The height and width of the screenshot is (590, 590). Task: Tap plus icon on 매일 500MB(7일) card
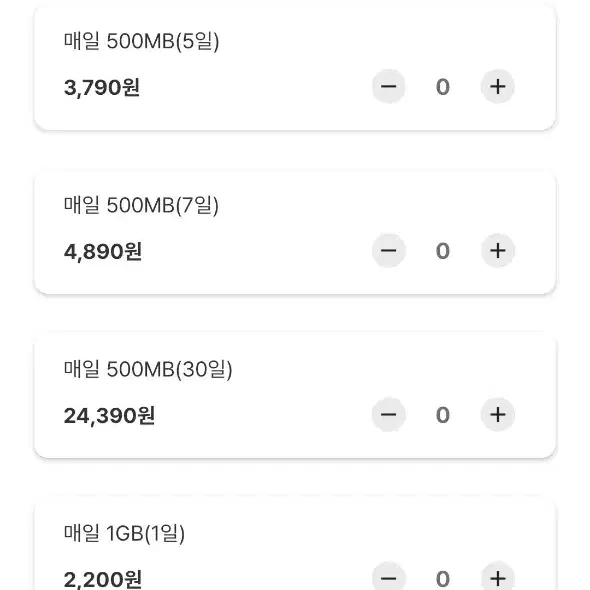[497, 251]
